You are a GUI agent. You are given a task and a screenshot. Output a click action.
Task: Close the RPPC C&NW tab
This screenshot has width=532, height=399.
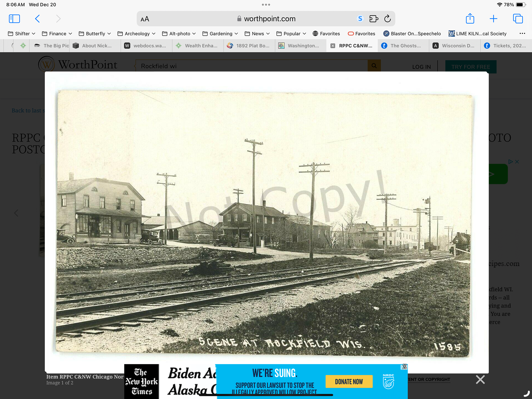pyautogui.click(x=333, y=46)
